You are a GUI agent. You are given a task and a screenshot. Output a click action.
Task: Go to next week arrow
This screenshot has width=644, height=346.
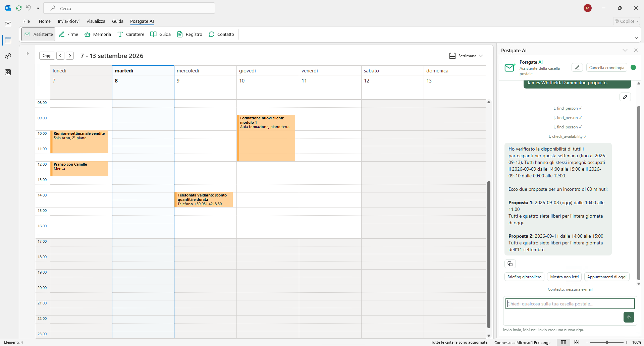[x=70, y=56]
